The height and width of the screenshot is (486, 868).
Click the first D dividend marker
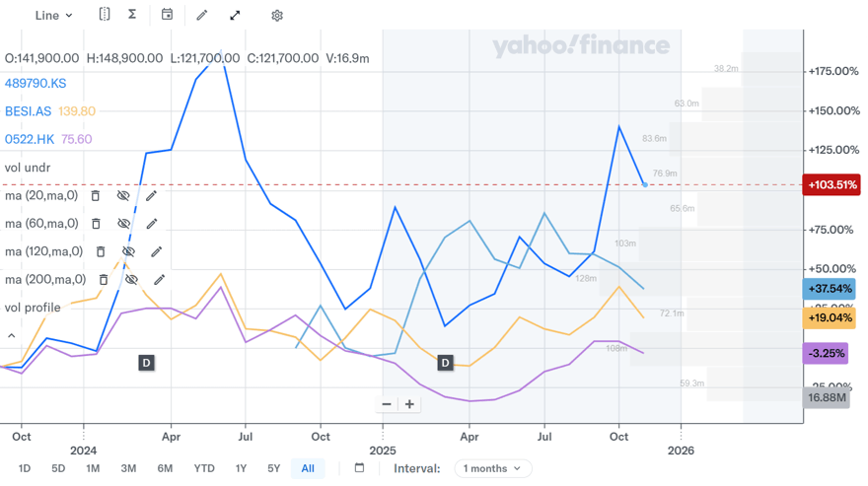[146, 363]
